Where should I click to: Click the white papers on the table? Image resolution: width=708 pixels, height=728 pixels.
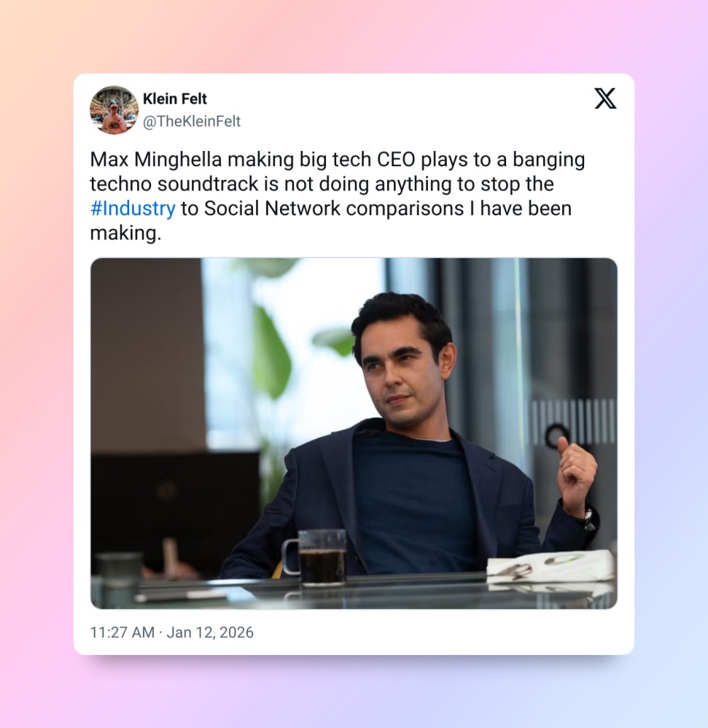click(x=551, y=567)
